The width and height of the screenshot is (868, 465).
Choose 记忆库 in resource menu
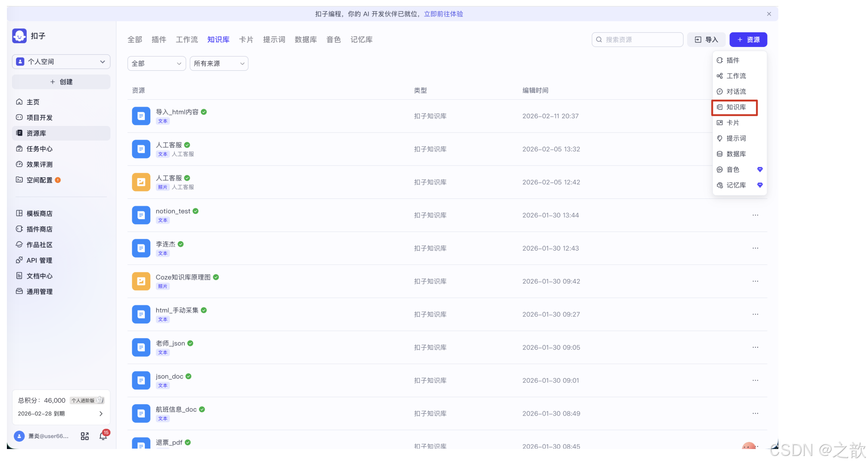pos(740,185)
